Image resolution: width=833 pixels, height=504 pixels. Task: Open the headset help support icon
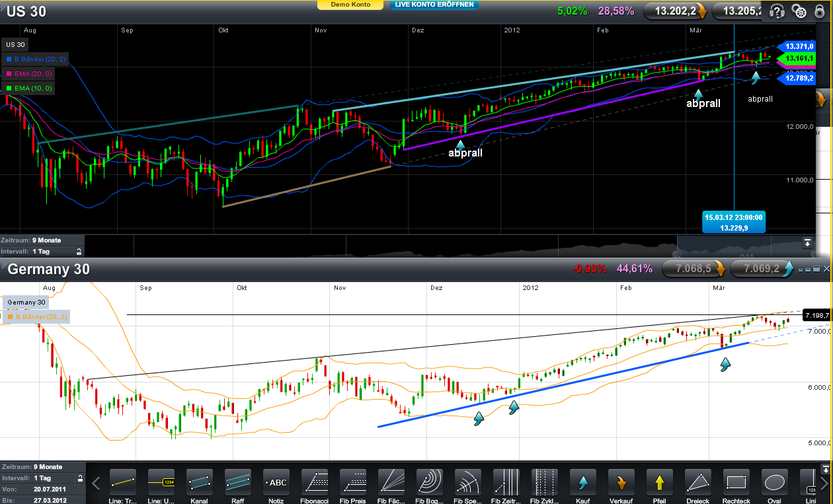click(x=777, y=11)
